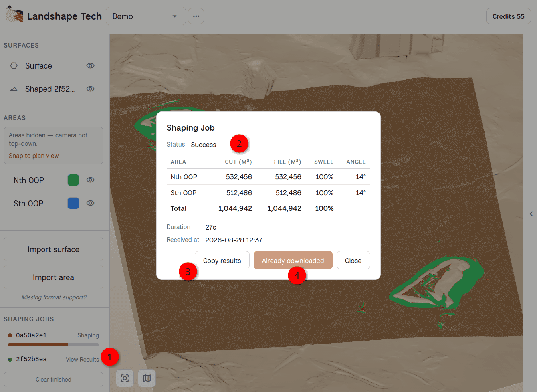Open the Demo project dropdown
The width and height of the screenshot is (537, 392).
click(x=145, y=16)
